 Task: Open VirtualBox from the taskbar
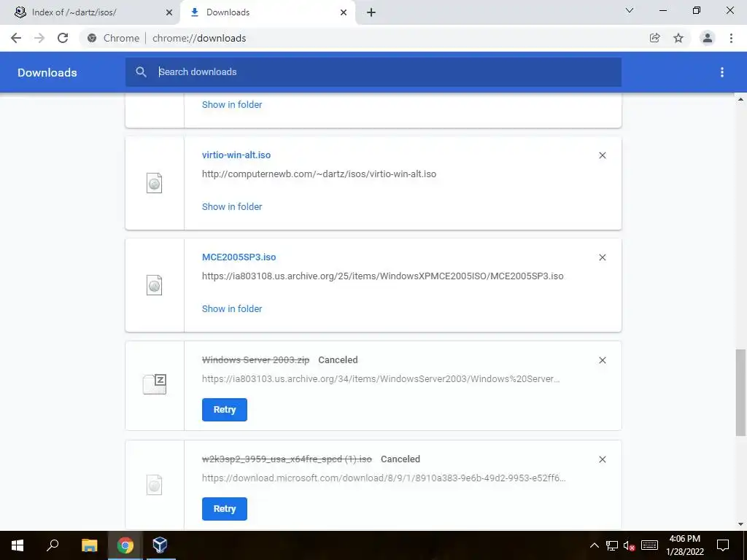coord(160,545)
